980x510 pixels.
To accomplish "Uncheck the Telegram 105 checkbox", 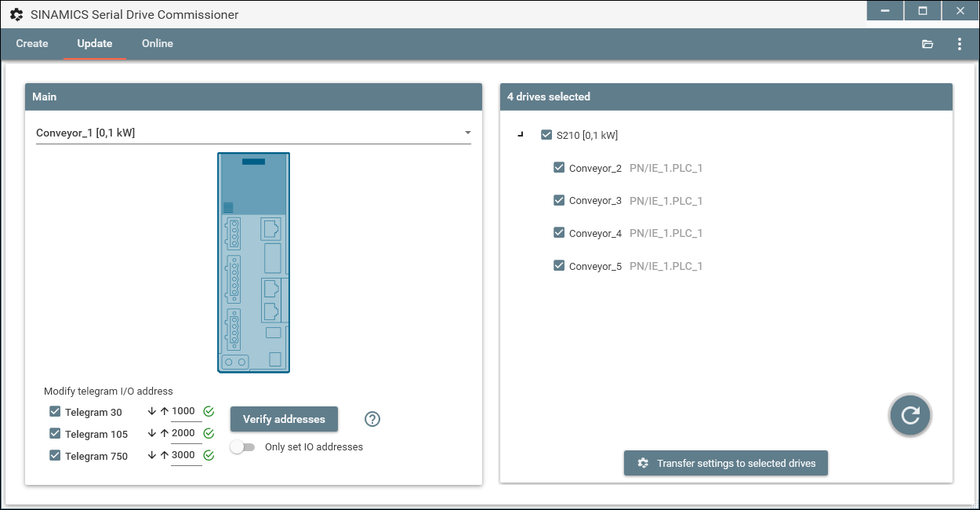I will (55, 433).
